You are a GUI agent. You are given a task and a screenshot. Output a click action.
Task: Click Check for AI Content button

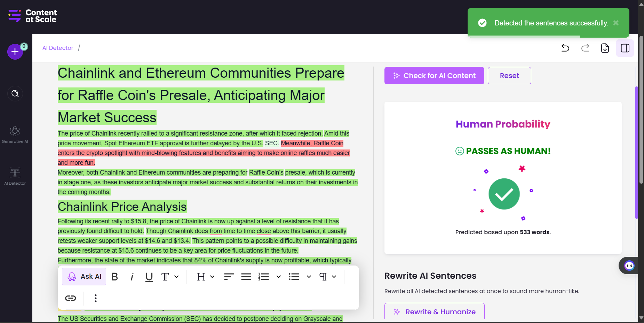pos(434,76)
